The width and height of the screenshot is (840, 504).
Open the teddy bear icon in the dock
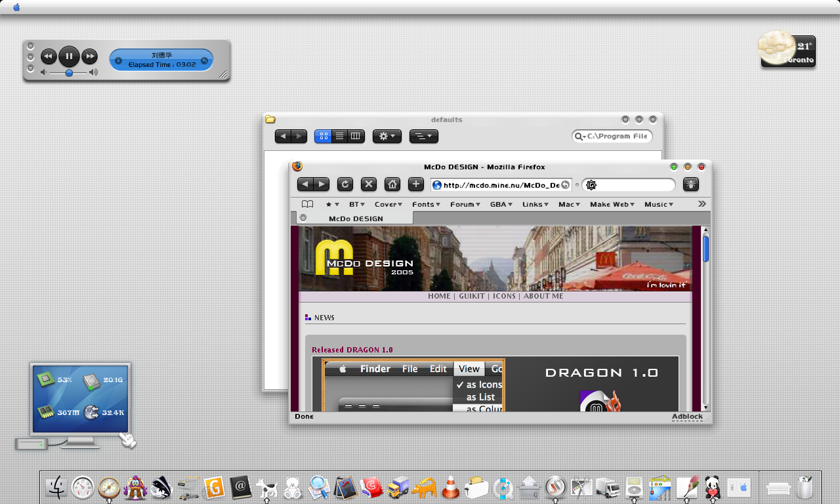pos(293,488)
